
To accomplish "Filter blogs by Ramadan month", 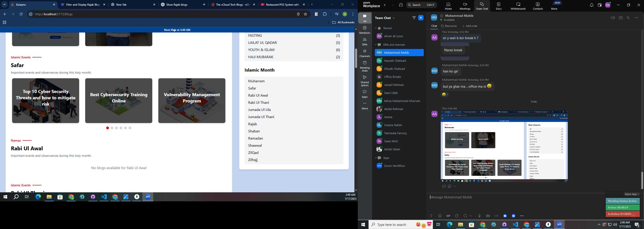I will click(x=256, y=138).
